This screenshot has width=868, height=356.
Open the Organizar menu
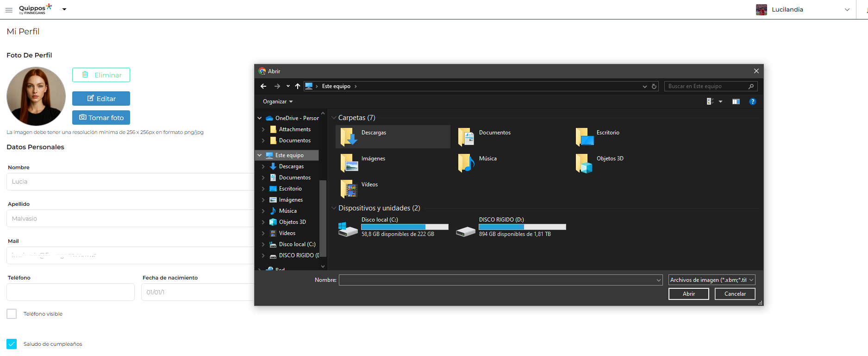277,102
